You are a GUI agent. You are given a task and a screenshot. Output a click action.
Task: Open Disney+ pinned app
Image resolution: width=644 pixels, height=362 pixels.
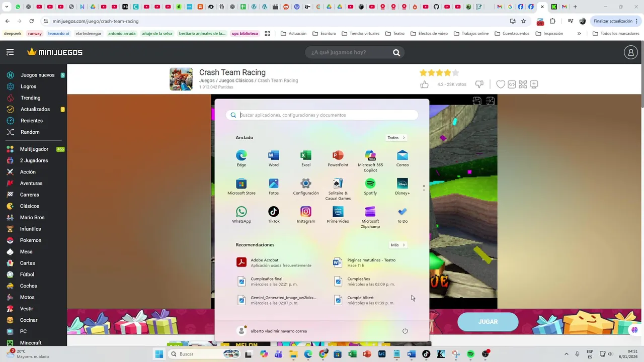pyautogui.click(x=403, y=186)
